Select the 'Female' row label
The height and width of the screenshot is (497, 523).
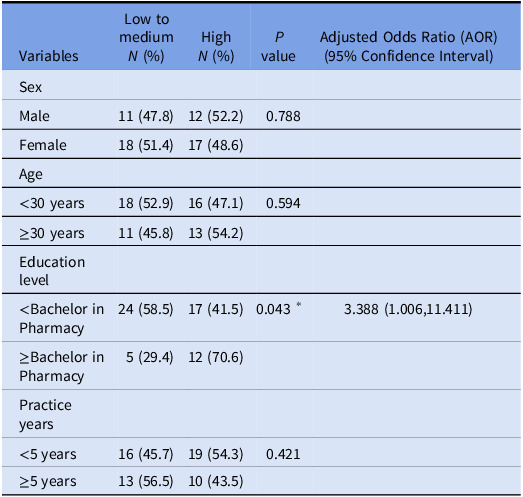pos(43,145)
